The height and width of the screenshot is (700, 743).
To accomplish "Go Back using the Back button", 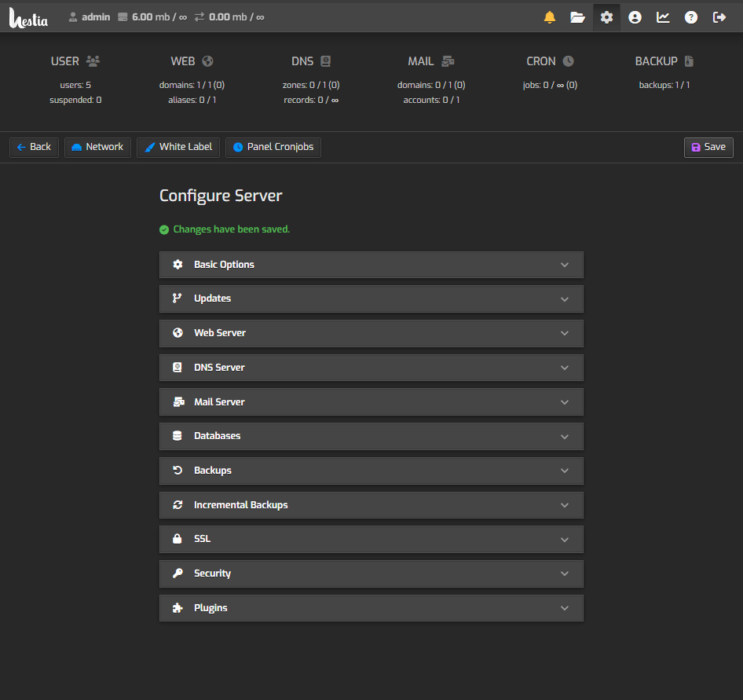I will point(34,148).
